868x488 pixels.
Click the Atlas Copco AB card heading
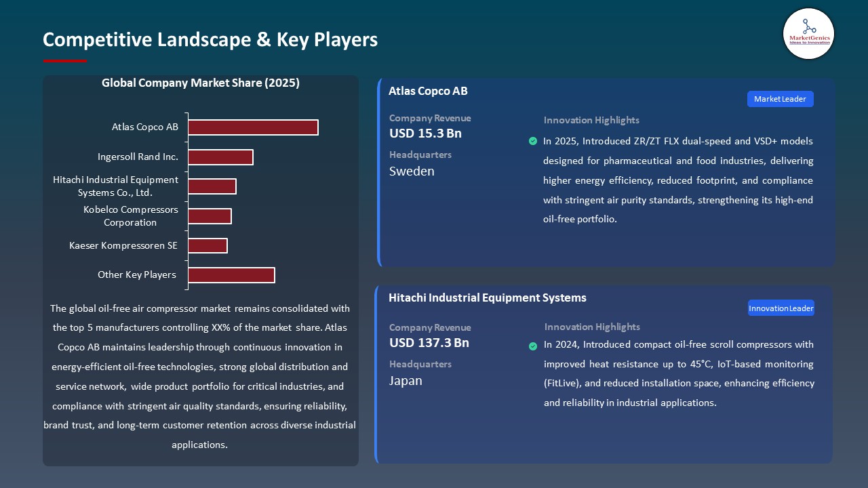coord(428,91)
